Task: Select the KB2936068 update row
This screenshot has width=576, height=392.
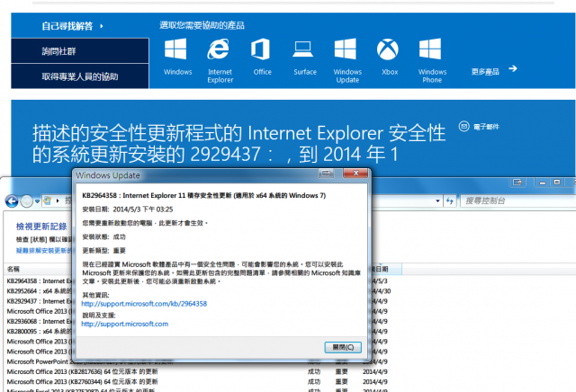Action: [x=40, y=321]
